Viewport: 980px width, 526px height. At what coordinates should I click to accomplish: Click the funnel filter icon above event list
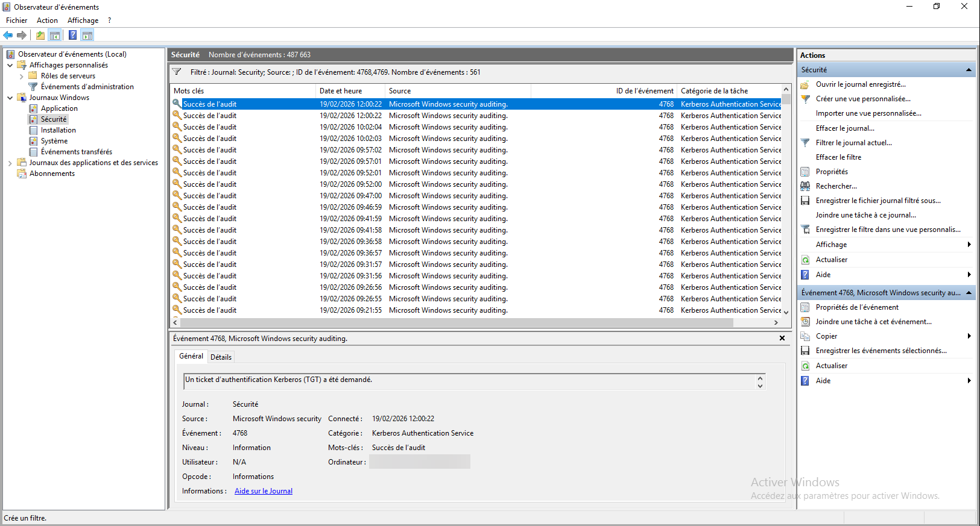177,72
